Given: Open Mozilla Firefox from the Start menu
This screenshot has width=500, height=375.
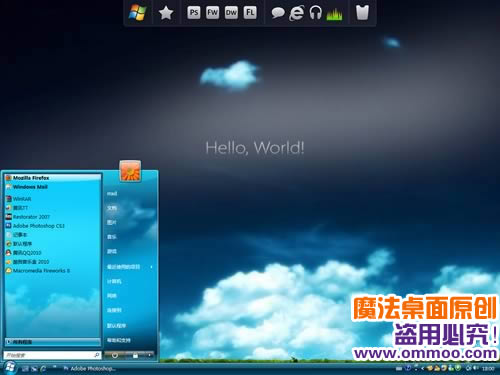Looking at the screenshot, I should [53, 178].
